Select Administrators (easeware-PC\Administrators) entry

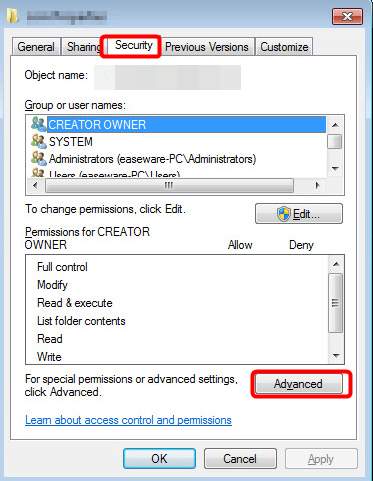tap(152, 159)
